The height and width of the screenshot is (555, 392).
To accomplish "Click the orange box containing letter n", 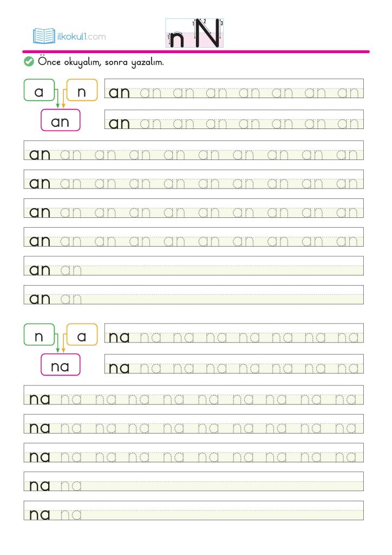I will coord(82,91).
